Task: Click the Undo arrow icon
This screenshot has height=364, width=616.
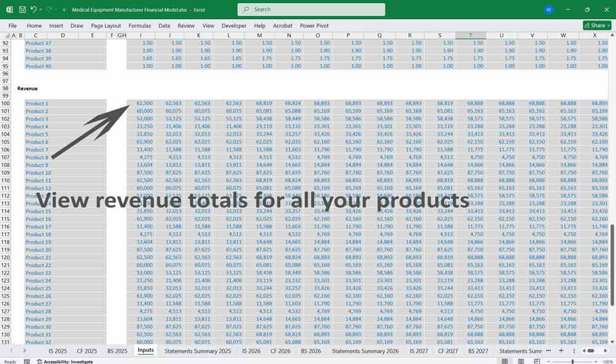Action: pos(33,10)
